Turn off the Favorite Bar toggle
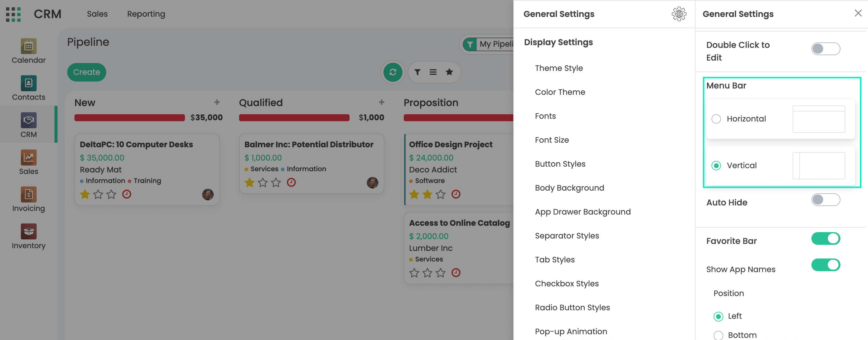Image resolution: width=868 pixels, height=340 pixels. click(825, 239)
